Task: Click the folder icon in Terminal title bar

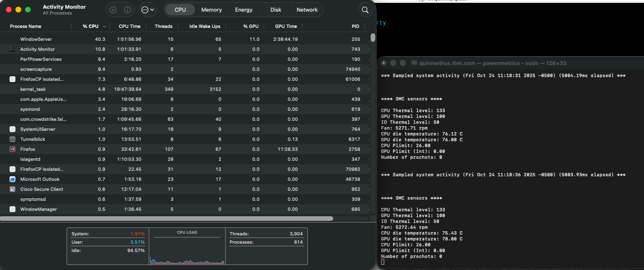Action: pyautogui.click(x=414, y=63)
